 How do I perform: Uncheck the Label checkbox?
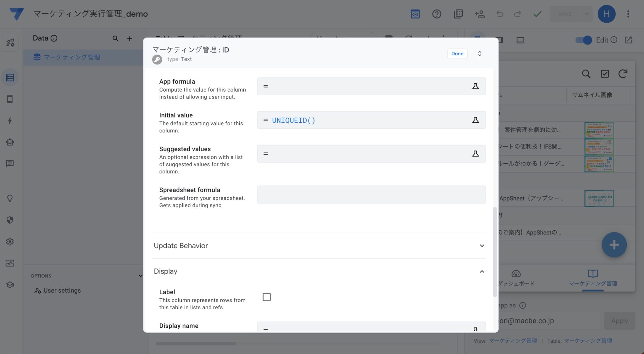266,297
